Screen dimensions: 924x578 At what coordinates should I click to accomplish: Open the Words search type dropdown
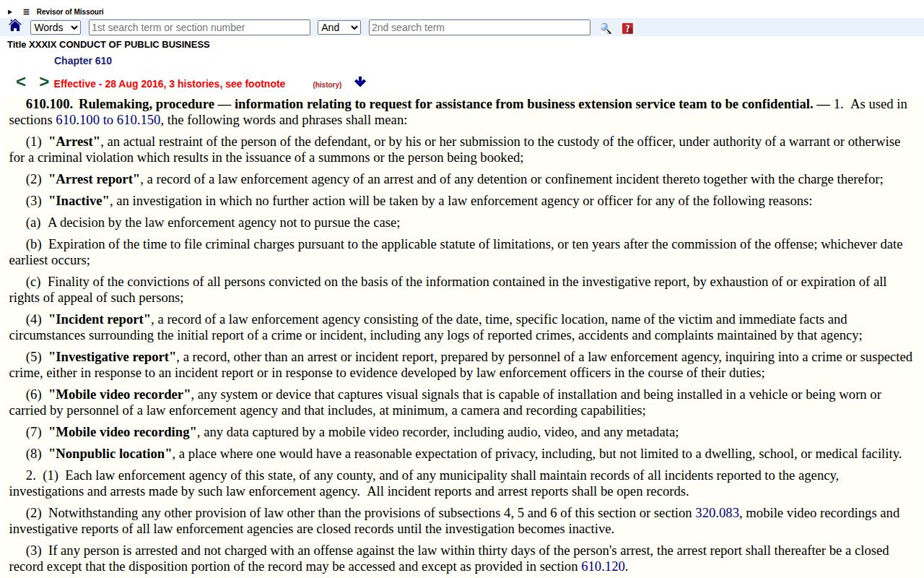tap(56, 27)
